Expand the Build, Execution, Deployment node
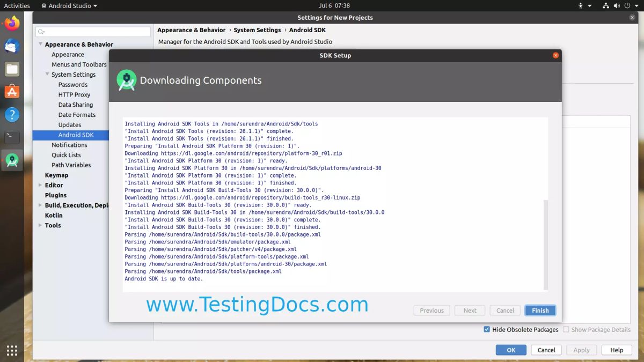This screenshot has width=644, height=362. (x=40, y=205)
